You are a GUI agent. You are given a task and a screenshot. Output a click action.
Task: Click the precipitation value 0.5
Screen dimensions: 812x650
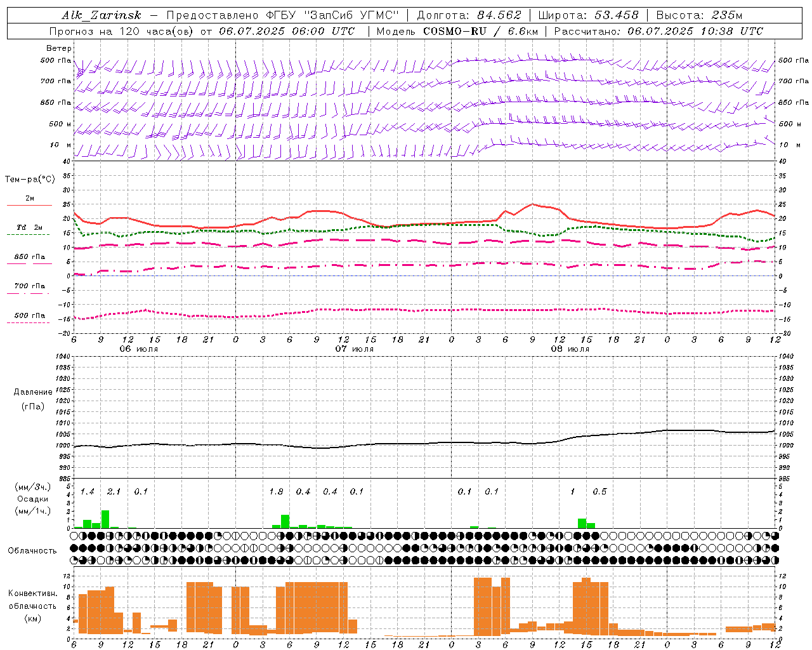[599, 492]
